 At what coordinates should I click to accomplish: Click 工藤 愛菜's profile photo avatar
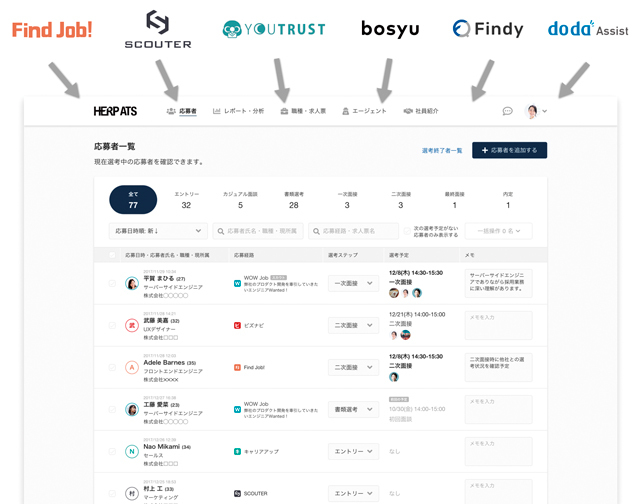(132, 409)
